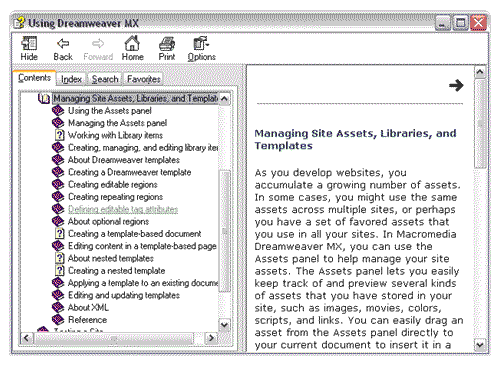The width and height of the screenshot is (500, 371).
Task: Click book icon beside Creating editable regions
Action: pyautogui.click(x=58, y=185)
